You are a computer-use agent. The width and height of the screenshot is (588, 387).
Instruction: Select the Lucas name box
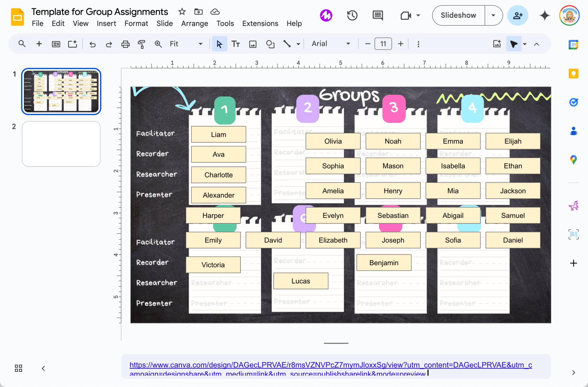click(301, 281)
